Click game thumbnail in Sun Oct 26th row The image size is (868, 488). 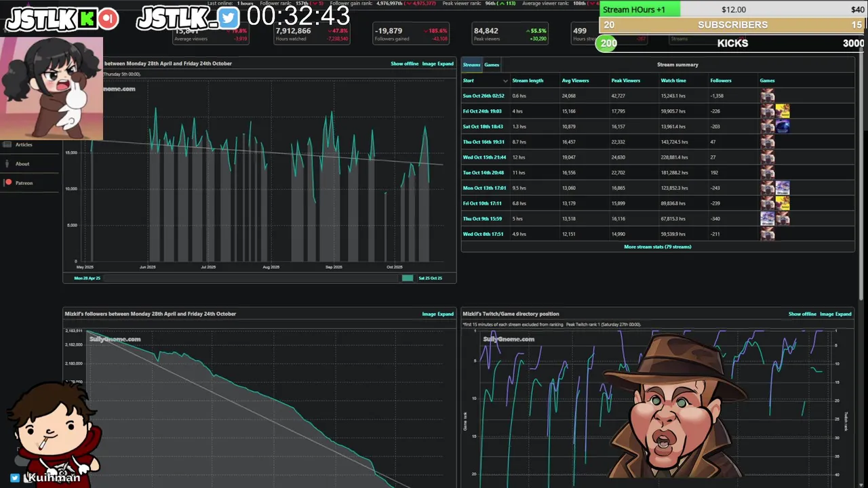pyautogui.click(x=768, y=96)
